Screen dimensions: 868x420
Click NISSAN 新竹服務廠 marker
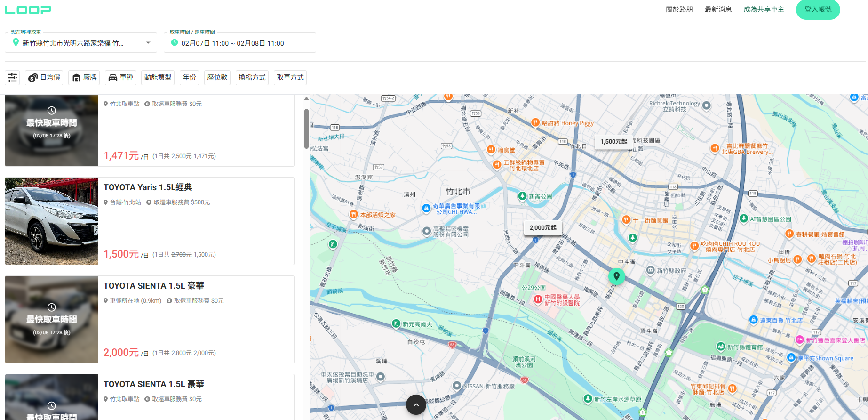point(457,386)
